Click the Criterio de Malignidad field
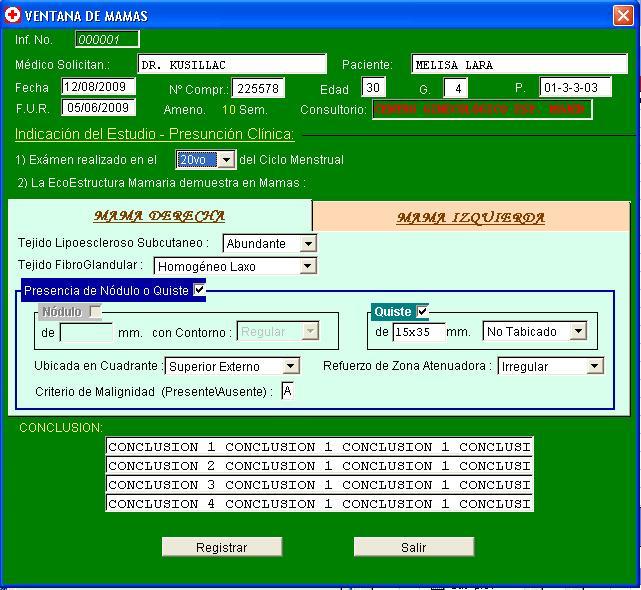The height and width of the screenshot is (590, 641). click(287, 391)
